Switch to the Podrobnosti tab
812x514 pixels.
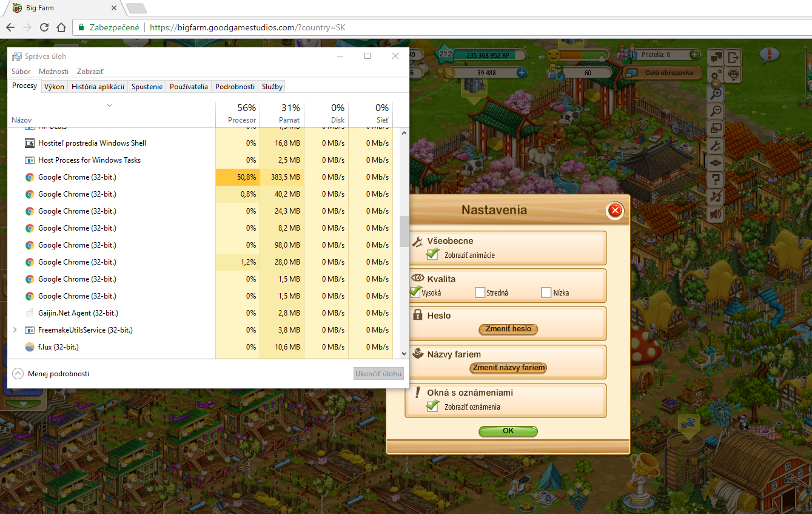(235, 87)
